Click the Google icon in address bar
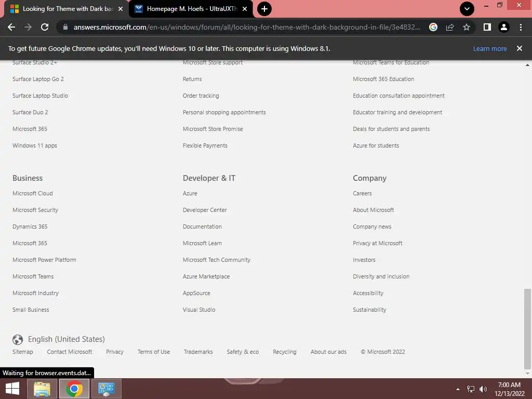The image size is (532, 399). [x=433, y=27]
